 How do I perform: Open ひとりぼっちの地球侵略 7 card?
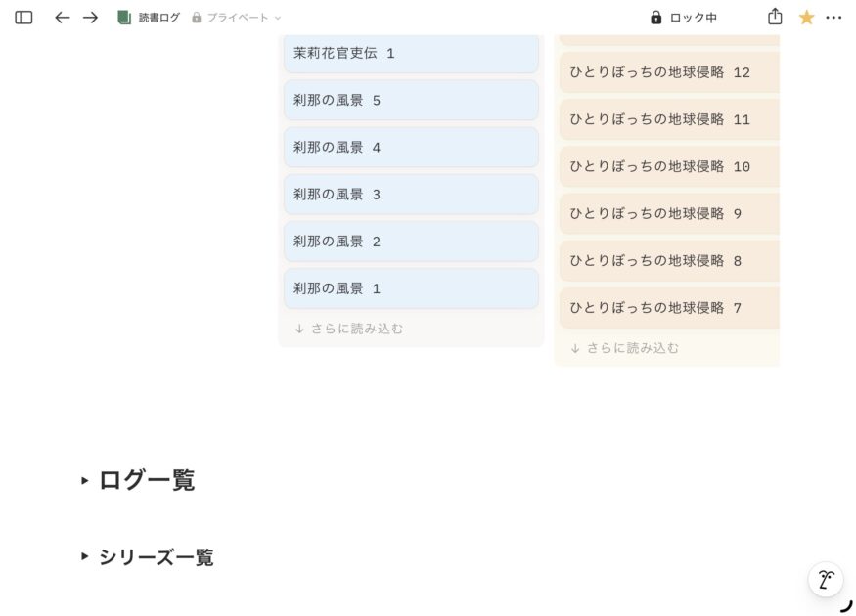(x=669, y=309)
